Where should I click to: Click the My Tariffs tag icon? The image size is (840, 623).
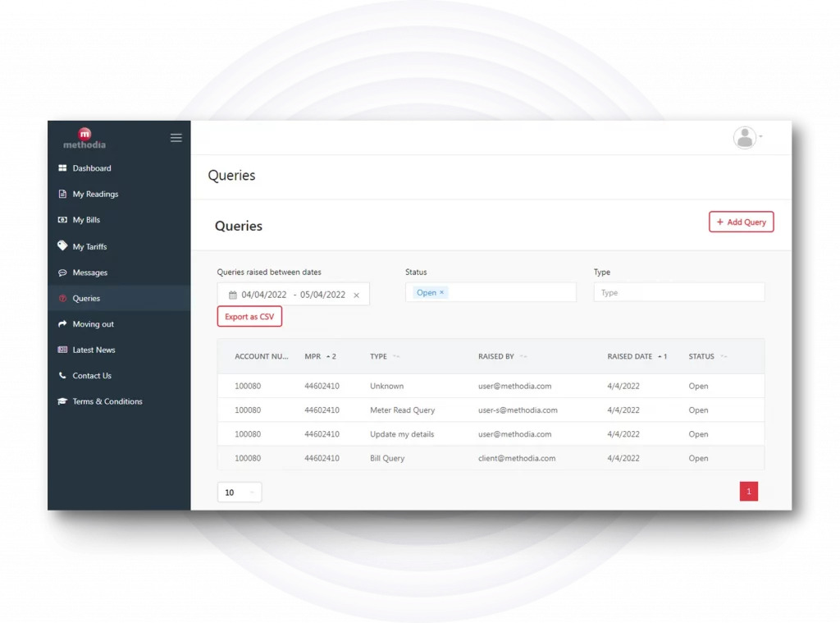pyautogui.click(x=62, y=246)
